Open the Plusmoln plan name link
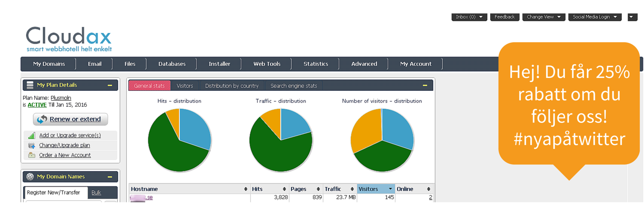 [61, 98]
